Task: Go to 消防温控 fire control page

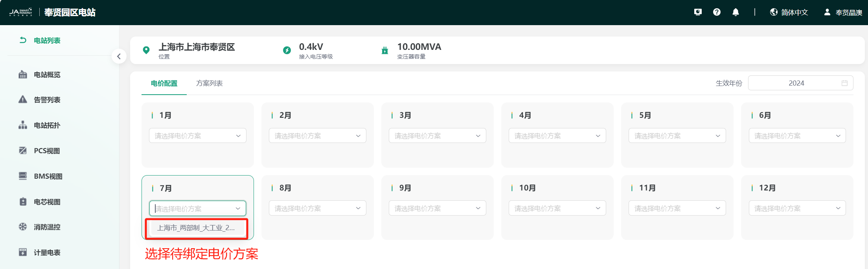Action: pos(47,227)
